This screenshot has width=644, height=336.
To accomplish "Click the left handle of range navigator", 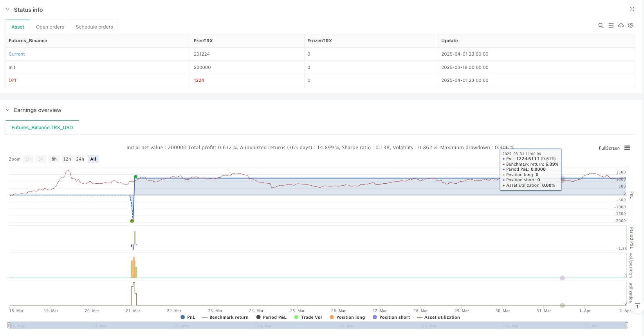I will click(9, 325).
